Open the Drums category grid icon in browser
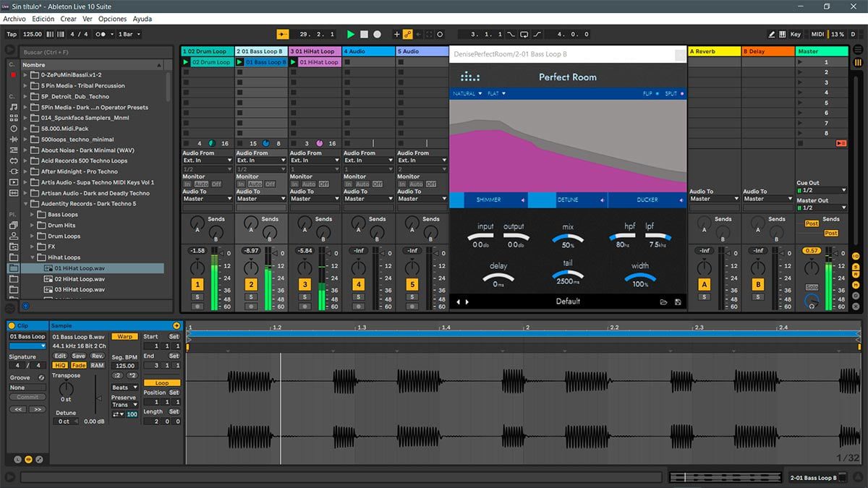Viewport: 868px width, 488px height. pyautogui.click(x=14, y=118)
